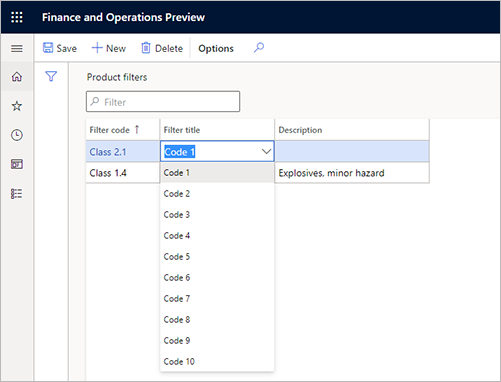The width and height of the screenshot is (501, 382).
Task: Open the Options menu
Action: [x=216, y=49]
